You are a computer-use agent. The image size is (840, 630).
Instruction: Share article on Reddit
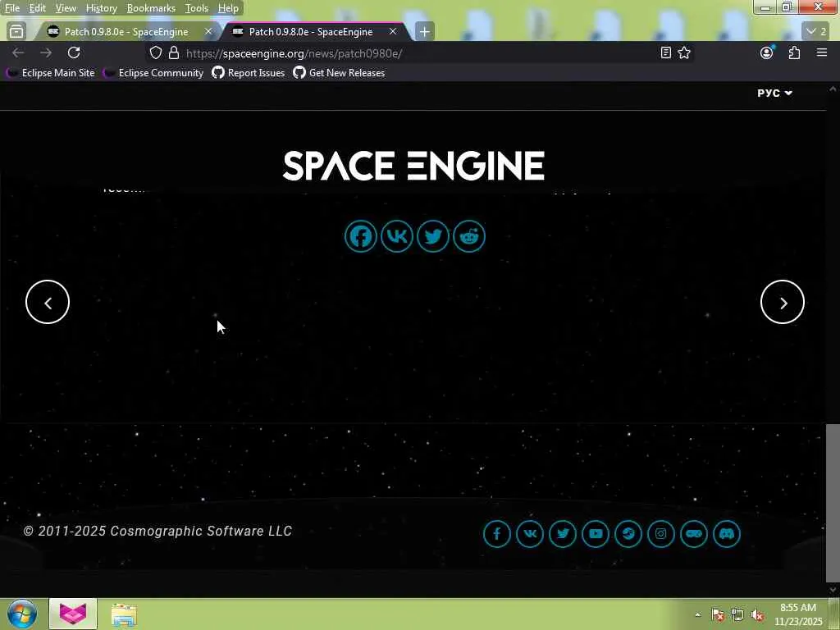tap(469, 236)
